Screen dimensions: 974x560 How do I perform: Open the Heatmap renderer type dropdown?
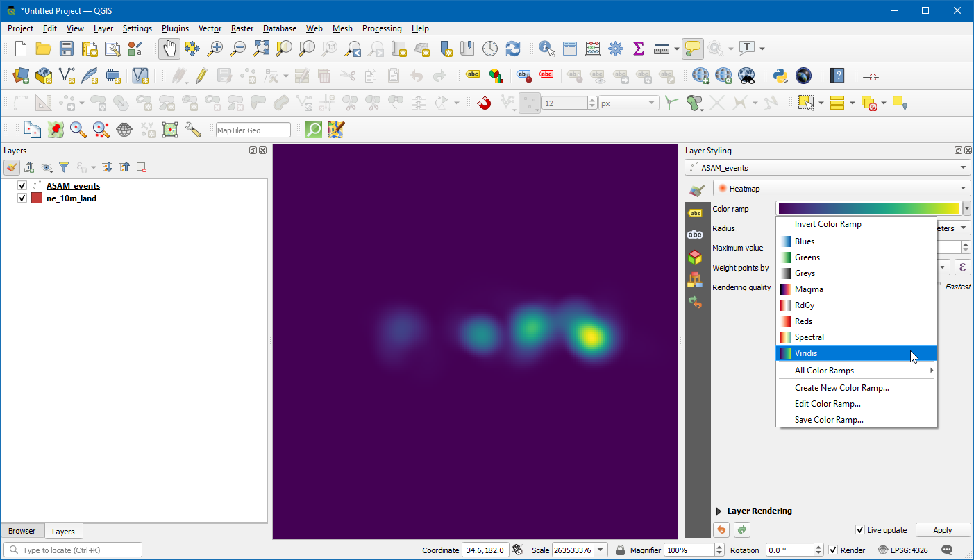point(841,189)
